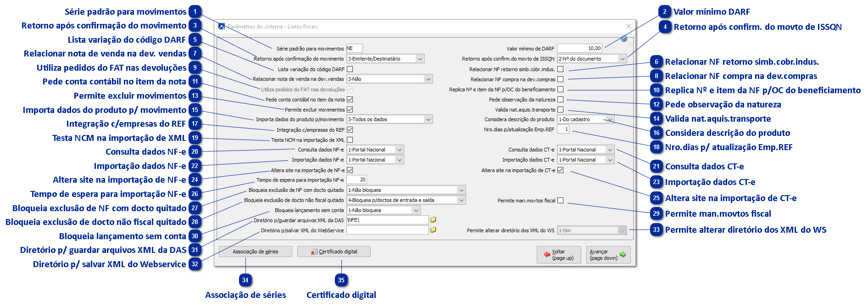Click Valor mínimo de DARF field
Viewport: 868px width, 308px height.
pos(579,48)
